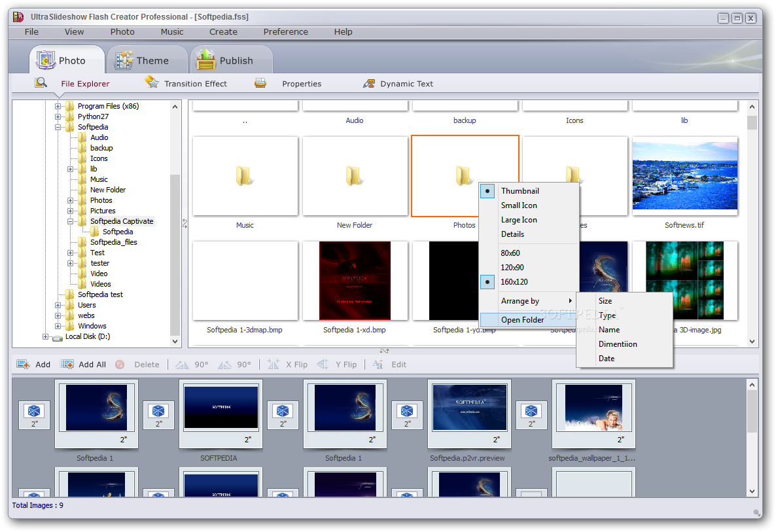Click scroll down arrow of slide strip
Image resolution: width=776 pixels, height=532 pixels.
pyautogui.click(x=752, y=491)
